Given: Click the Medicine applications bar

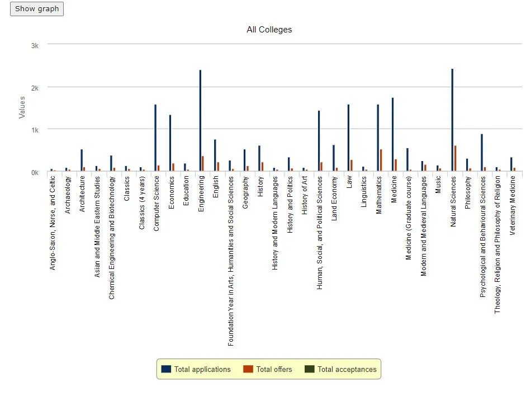Looking at the screenshot, I should 392,135.
